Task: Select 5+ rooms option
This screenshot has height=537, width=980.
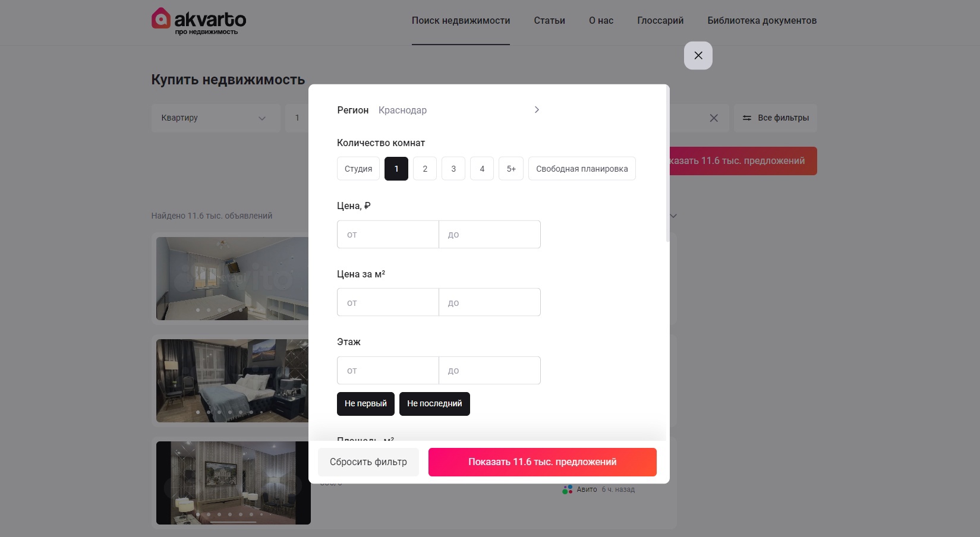Action: coord(511,169)
